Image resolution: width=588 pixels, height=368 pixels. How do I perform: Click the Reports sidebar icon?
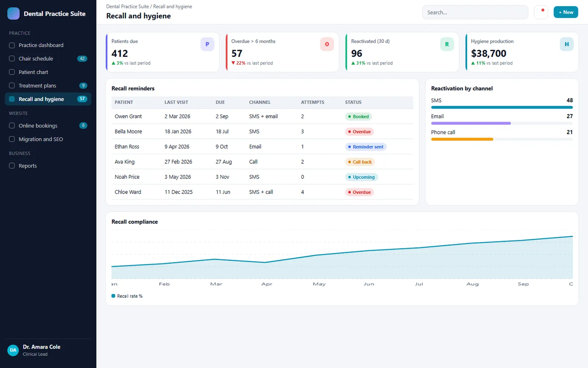pos(12,166)
